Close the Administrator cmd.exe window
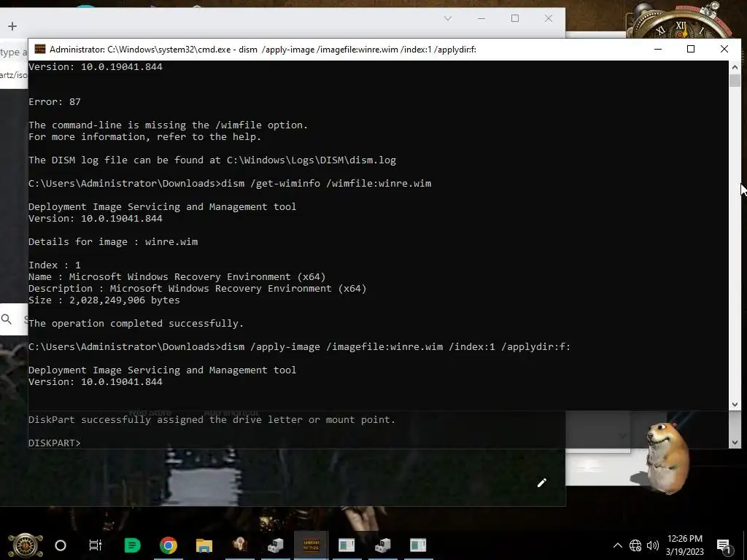The image size is (747, 560). 724,49
